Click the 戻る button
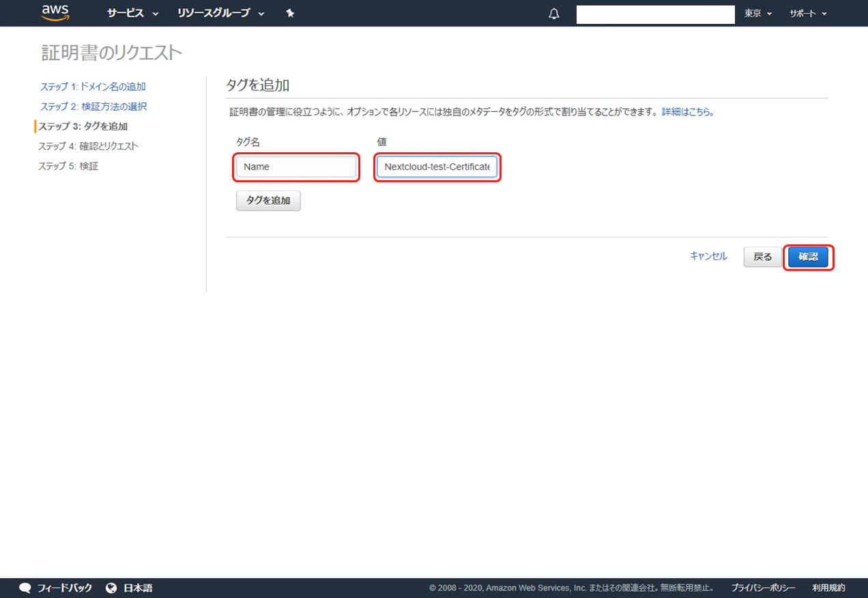 coord(763,257)
